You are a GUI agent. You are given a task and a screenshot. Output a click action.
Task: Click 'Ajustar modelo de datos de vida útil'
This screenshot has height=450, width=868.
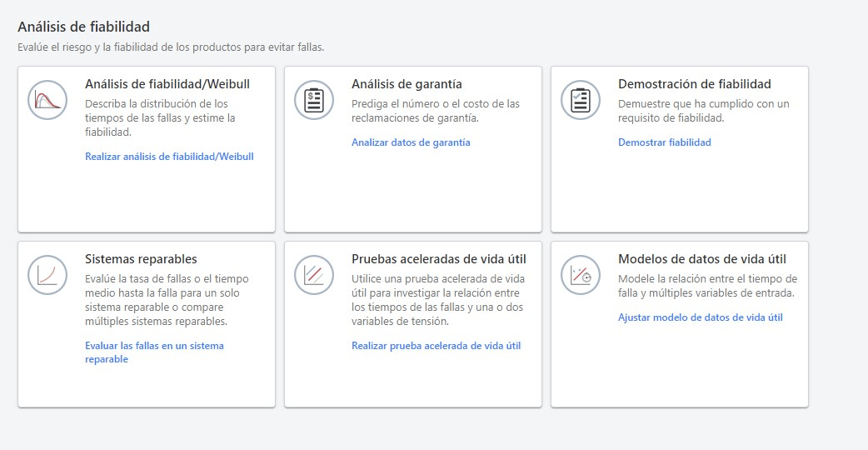pyautogui.click(x=700, y=317)
